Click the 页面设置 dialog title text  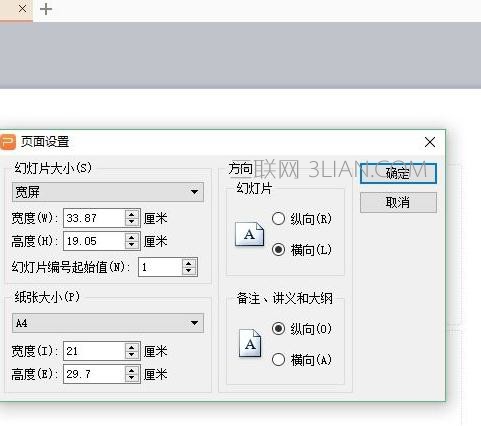click(45, 142)
